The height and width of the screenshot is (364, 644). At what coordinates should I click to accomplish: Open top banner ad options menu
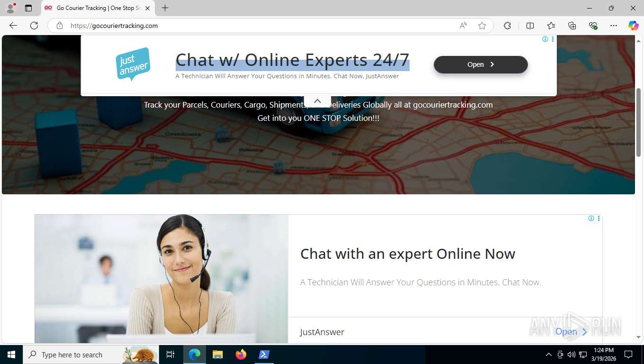[x=553, y=39]
